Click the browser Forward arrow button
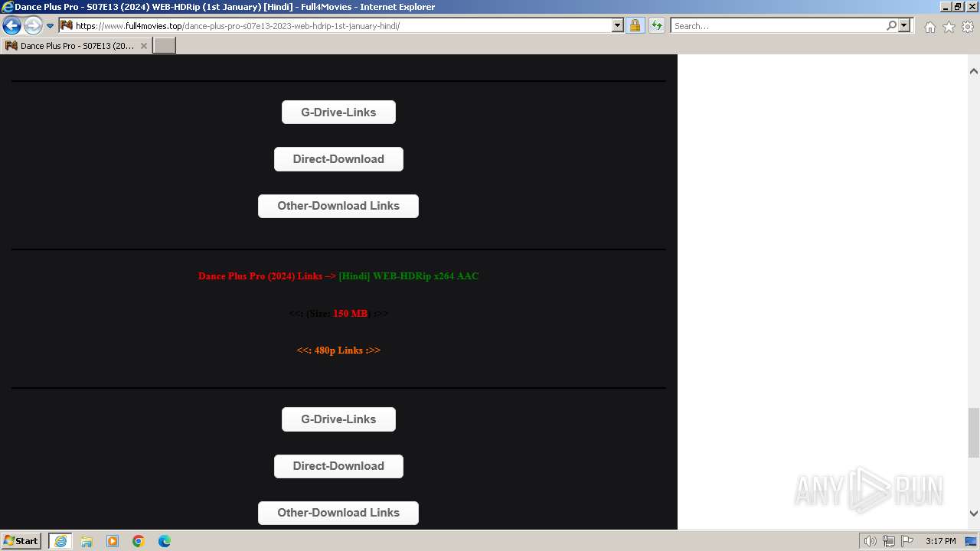The image size is (980, 551). [32, 26]
